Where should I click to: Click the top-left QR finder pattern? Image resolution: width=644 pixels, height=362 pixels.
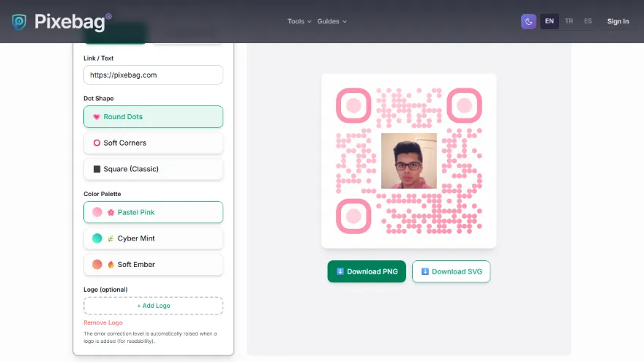[353, 105]
